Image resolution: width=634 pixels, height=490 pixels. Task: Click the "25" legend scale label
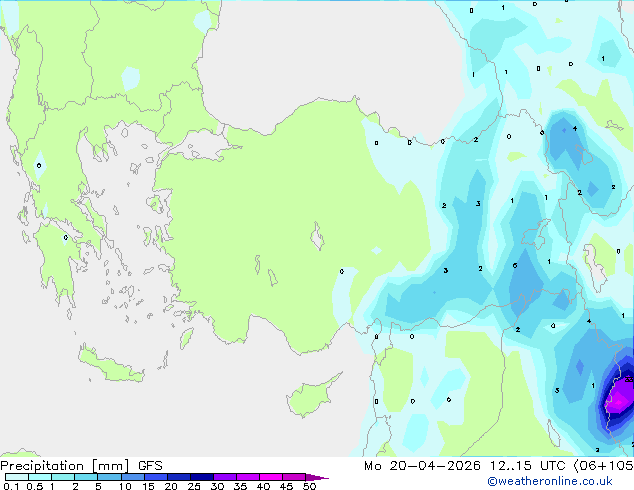tap(194, 486)
